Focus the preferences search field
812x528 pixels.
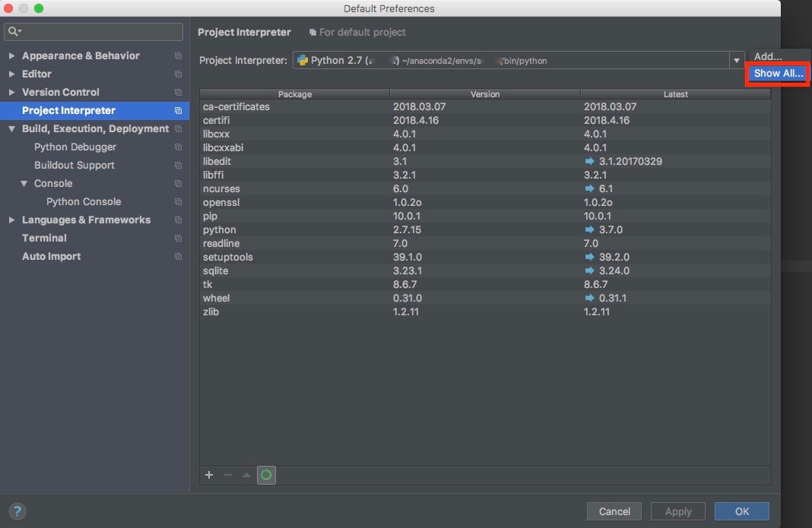tap(94, 32)
